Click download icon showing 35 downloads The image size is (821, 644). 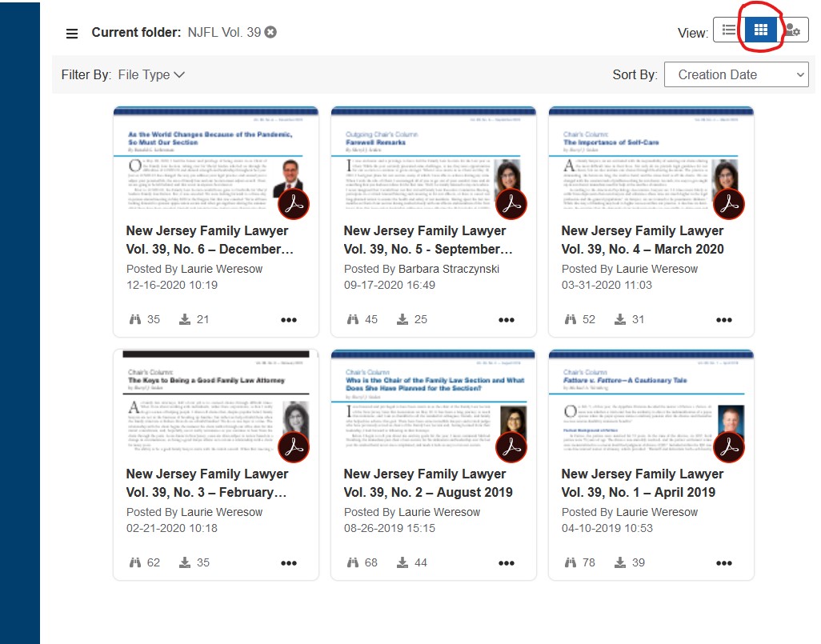[185, 562]
